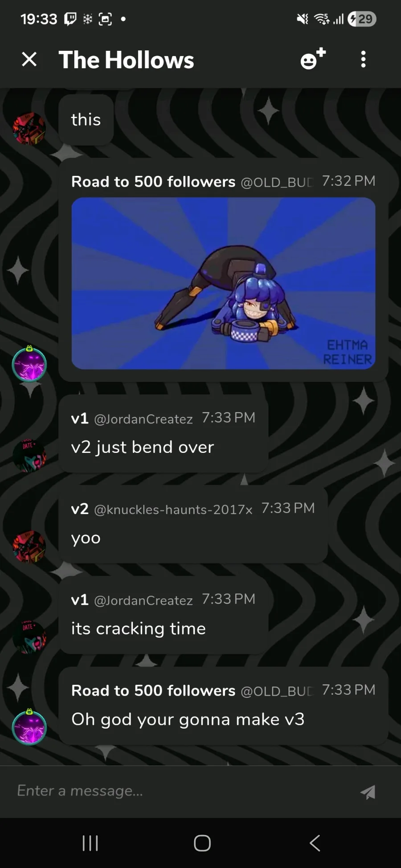Tap Android back navigation button

[x=315, y=843]
